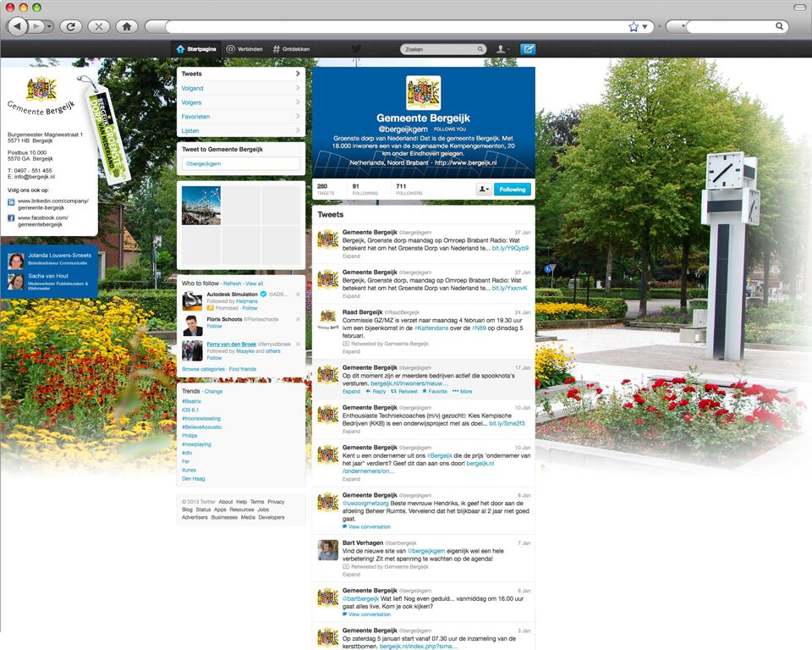Screen dimensions: 812x650
Task: Open the Verbinden tab
Action: (x=244, y=49)
